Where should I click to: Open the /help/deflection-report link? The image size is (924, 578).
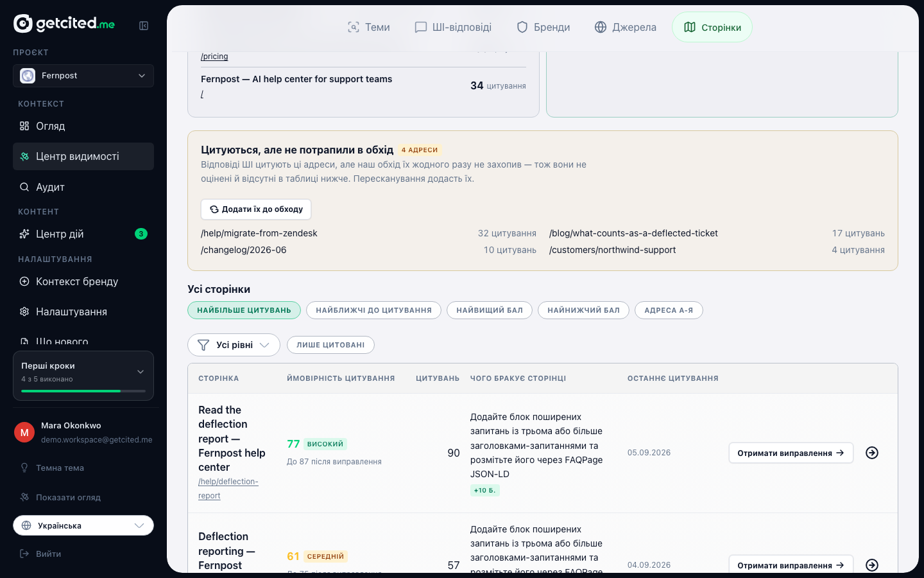point(228,489)
